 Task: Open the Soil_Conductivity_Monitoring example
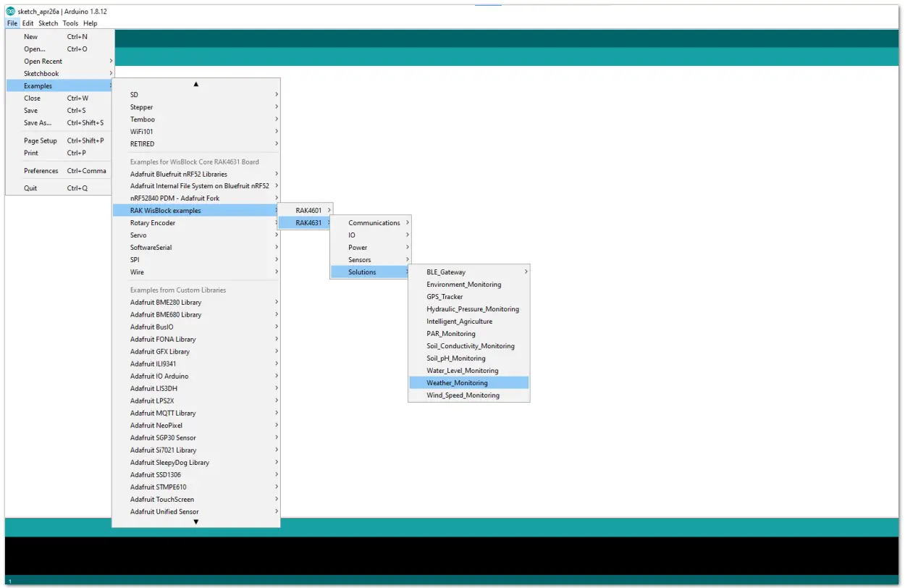coord(469,346)
